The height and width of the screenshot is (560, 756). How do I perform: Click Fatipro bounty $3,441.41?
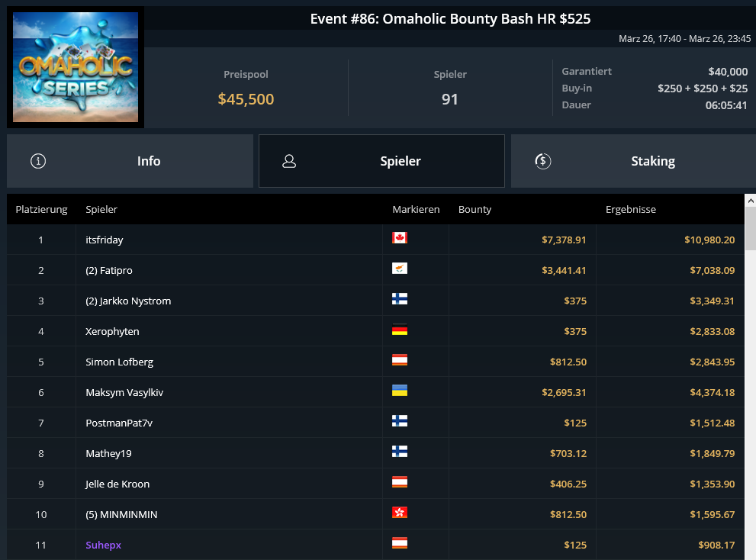(x=564, y=270)
